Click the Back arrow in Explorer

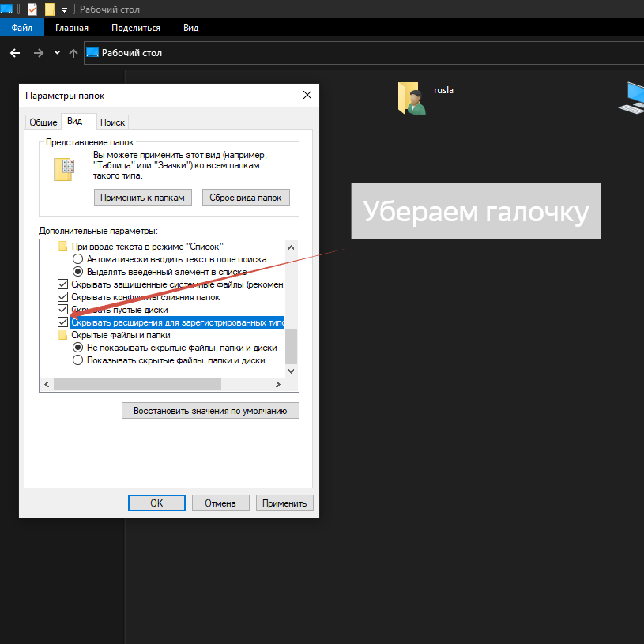(15, 53)
